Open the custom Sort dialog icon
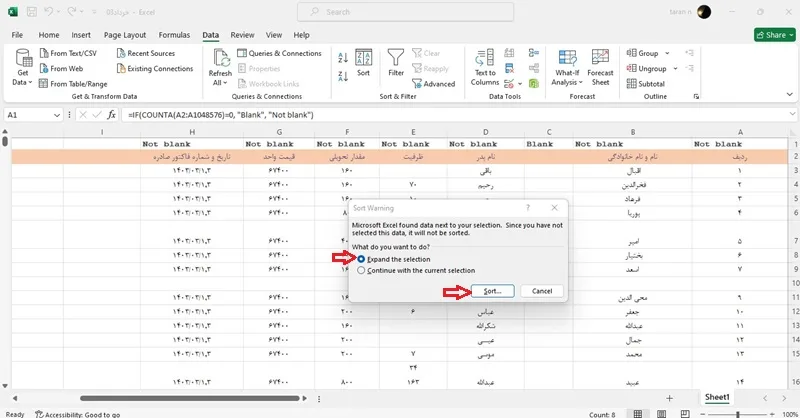The height and width of the screenshot is (418, 800). pyautogui.click(x=363, y=63)
